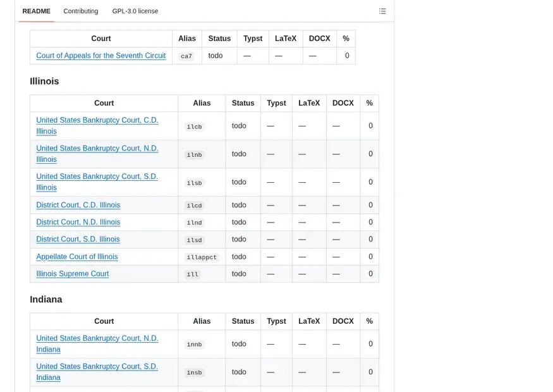Select the innb alias code
This screenshot has height=392, width=553.
coord(194,345)
